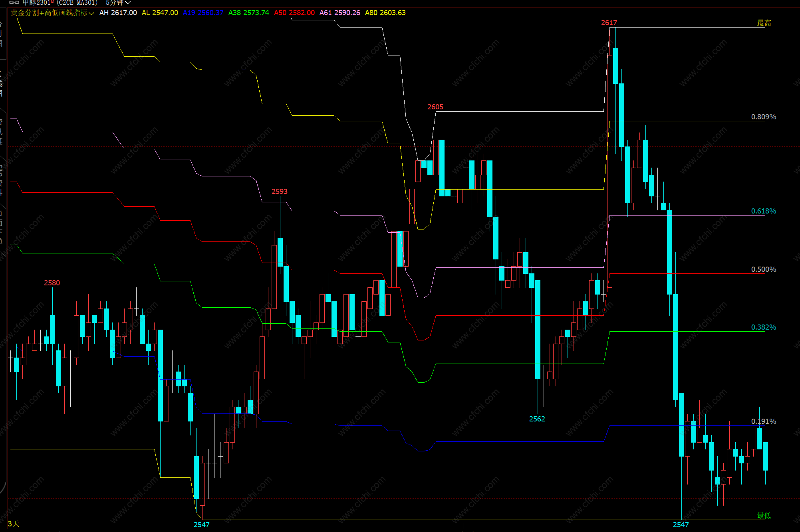800x532 pixels.
Task: Select the green A38 2573.74 legend label
Action: pyautogui.click(x=248, y=13)
